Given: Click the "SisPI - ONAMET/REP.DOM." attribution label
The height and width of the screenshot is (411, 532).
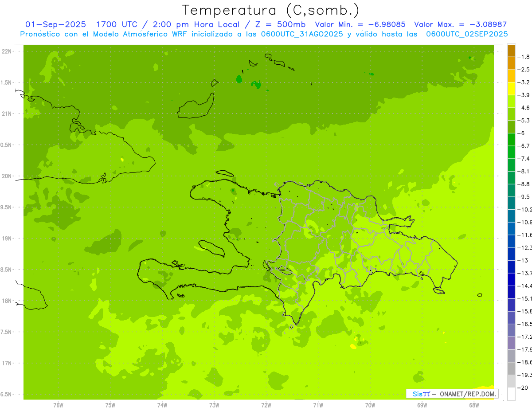Looking at the screenshot, I should [x=452, y=394].
